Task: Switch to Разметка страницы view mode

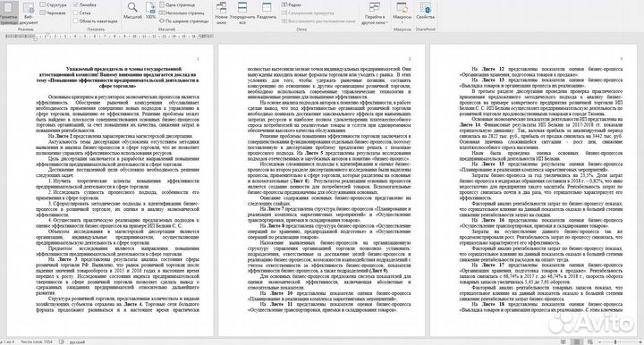Action: coord(8,13)
